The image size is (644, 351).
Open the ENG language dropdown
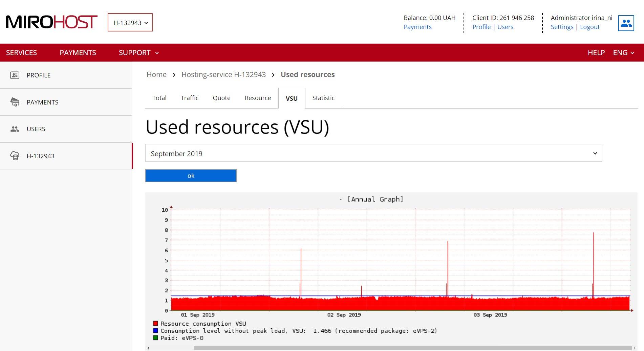coord(623,53)
